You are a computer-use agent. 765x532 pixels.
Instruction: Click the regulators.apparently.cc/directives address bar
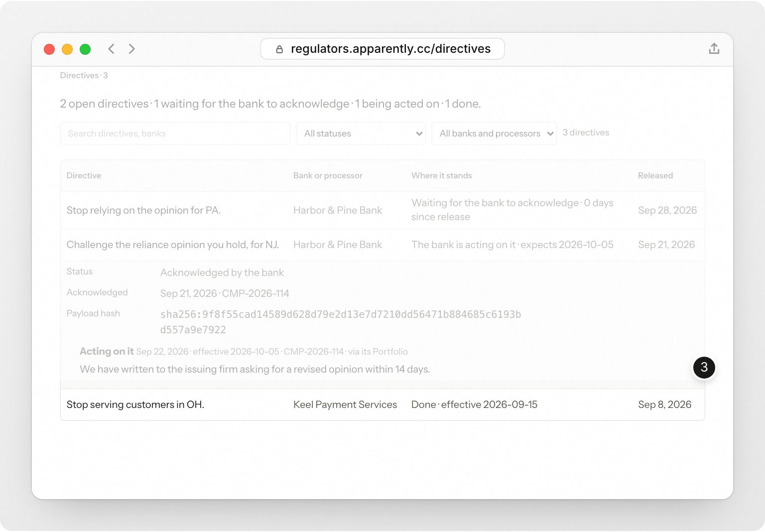tap(382, 49)
